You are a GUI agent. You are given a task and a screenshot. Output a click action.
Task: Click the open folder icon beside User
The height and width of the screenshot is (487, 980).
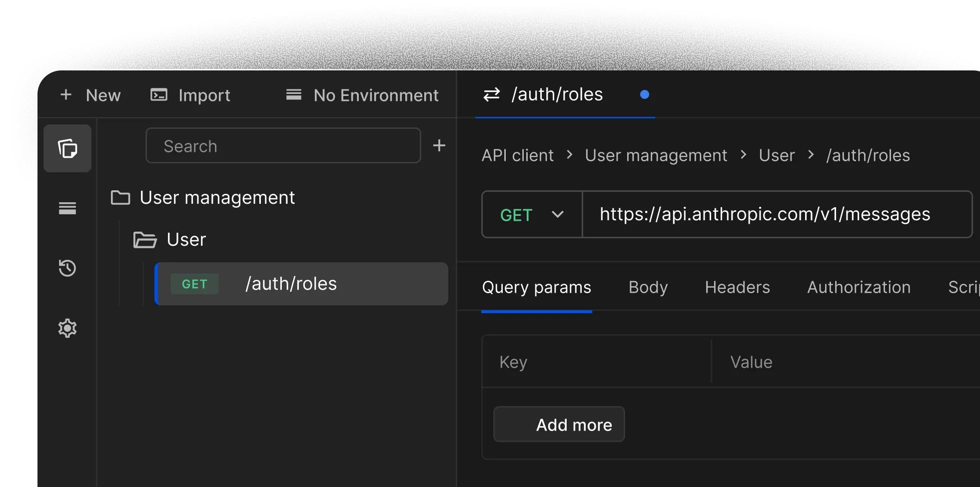(x=145, y=240)
